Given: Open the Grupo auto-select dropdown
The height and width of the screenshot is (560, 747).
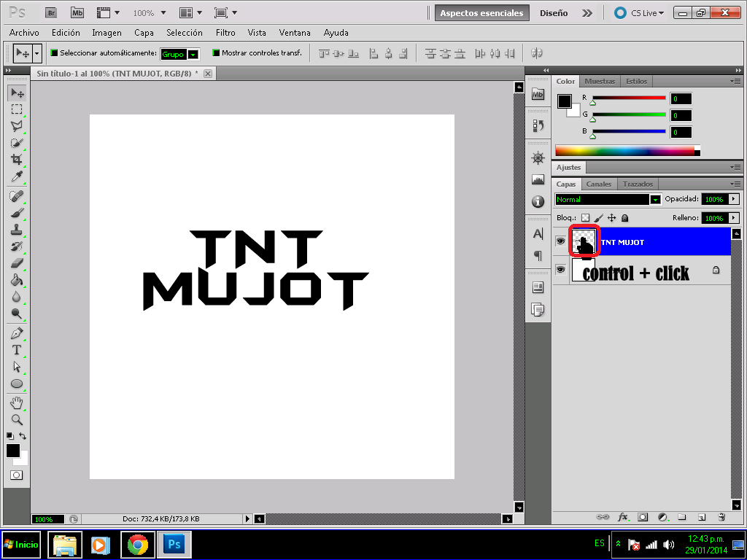Looking at the screenshot, I should pyautogui.click(x=193, y=54).
